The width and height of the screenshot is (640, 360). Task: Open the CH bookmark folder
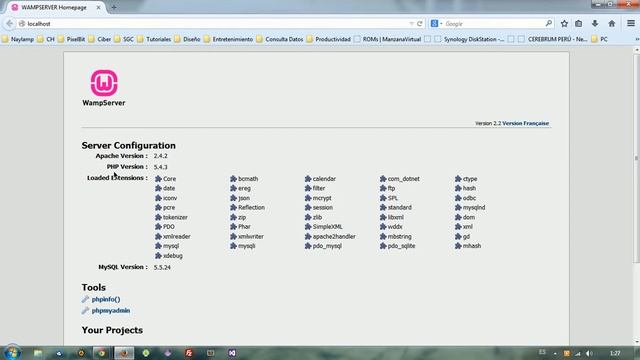tap(46, 39)
